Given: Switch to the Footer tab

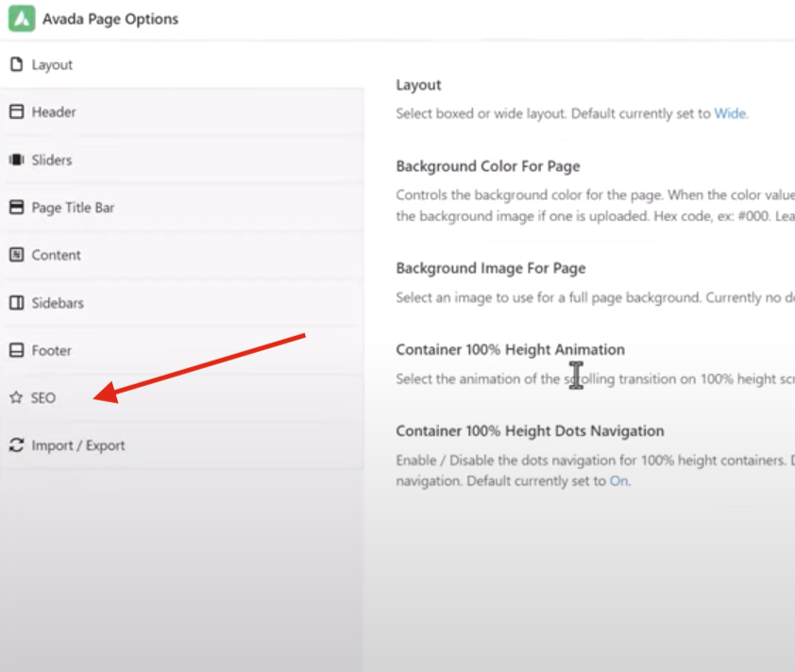Looking at the screenshot, I should click(x=181, y=350).
